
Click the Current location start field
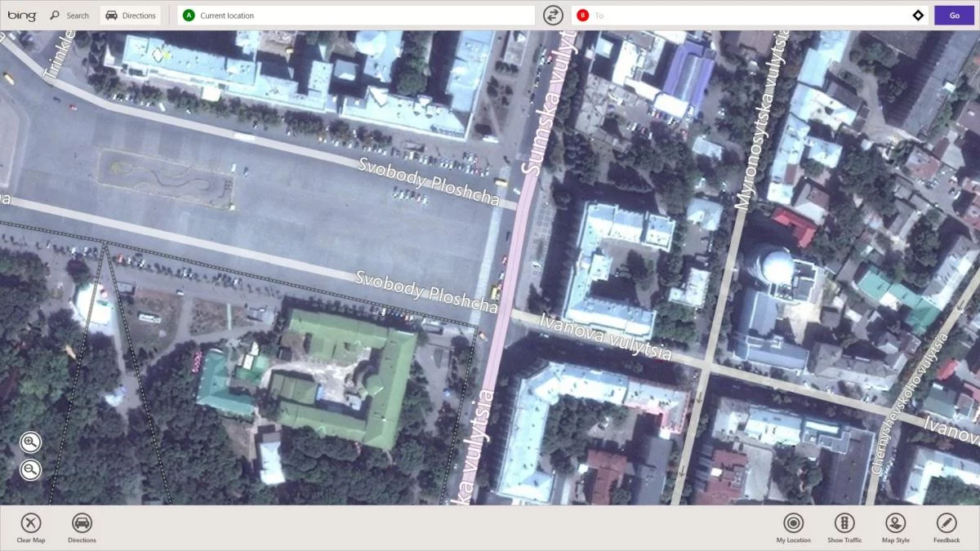coord(356,16)
